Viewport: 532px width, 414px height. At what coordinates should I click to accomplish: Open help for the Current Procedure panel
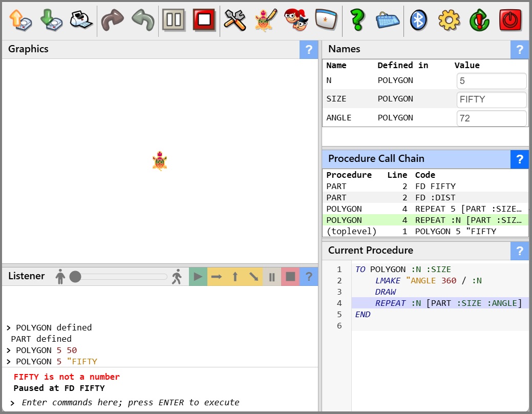tap(520, 251)
